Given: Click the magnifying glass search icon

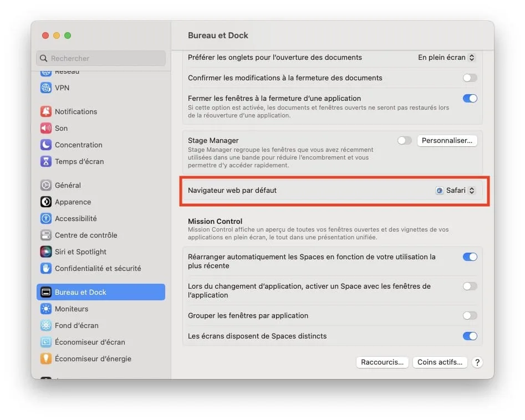Looking at the screenshot, I should coord(44,58).
